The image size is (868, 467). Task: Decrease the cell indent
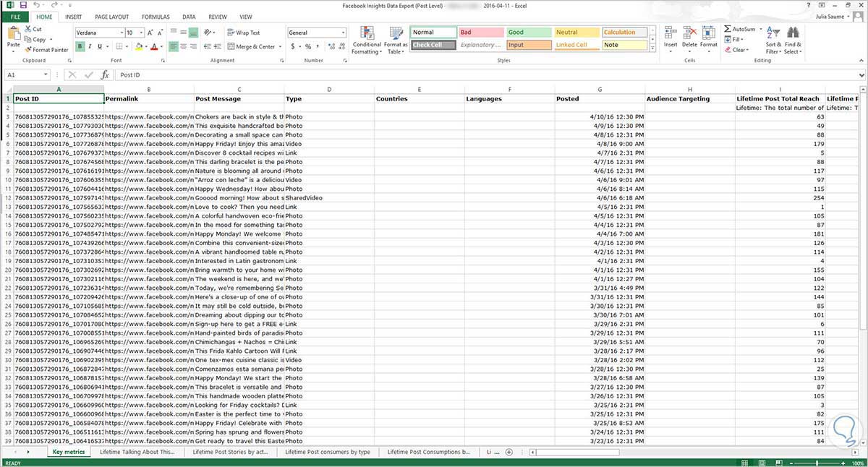207,46
